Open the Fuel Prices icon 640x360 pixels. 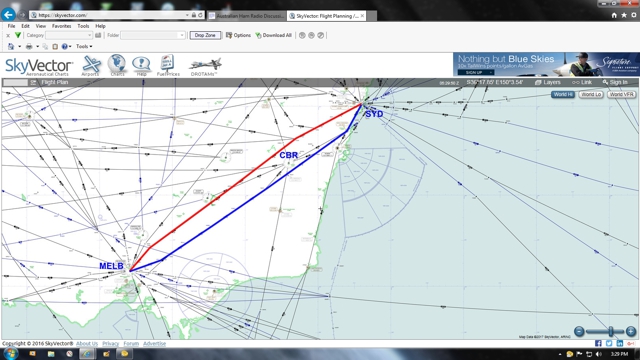pos(168,65)
